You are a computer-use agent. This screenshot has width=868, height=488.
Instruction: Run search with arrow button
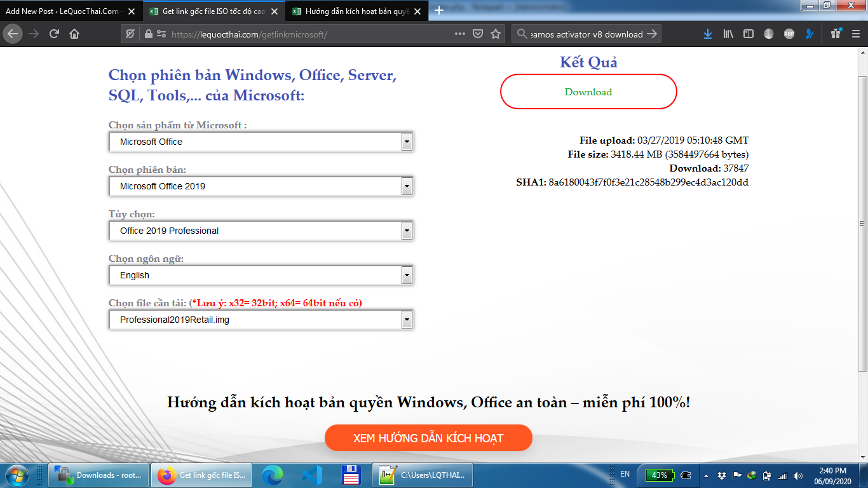pos(652,34)
